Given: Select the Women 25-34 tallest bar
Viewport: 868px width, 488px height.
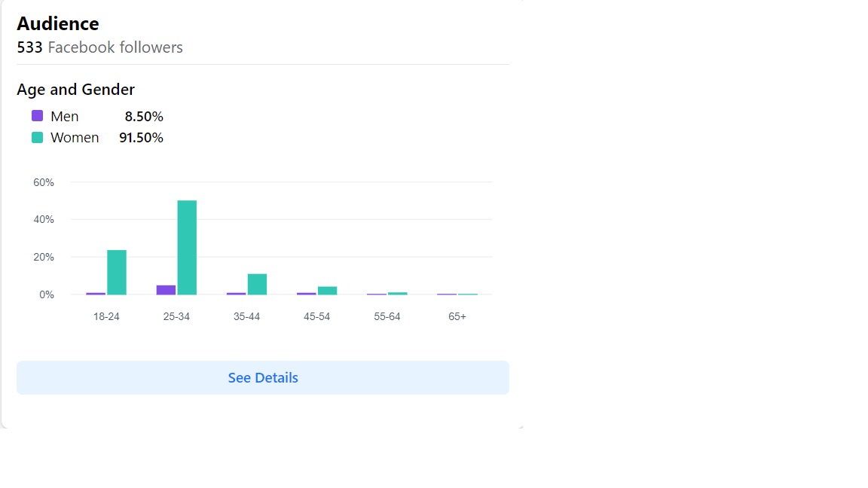Looking at the screenshot, I should tap(187, 247).
